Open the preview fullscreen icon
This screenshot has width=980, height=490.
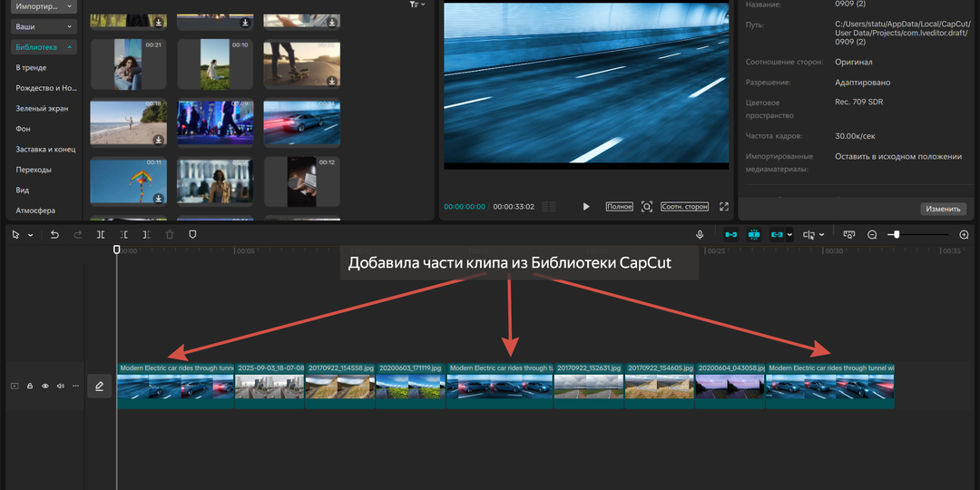[x=724, y=206]
